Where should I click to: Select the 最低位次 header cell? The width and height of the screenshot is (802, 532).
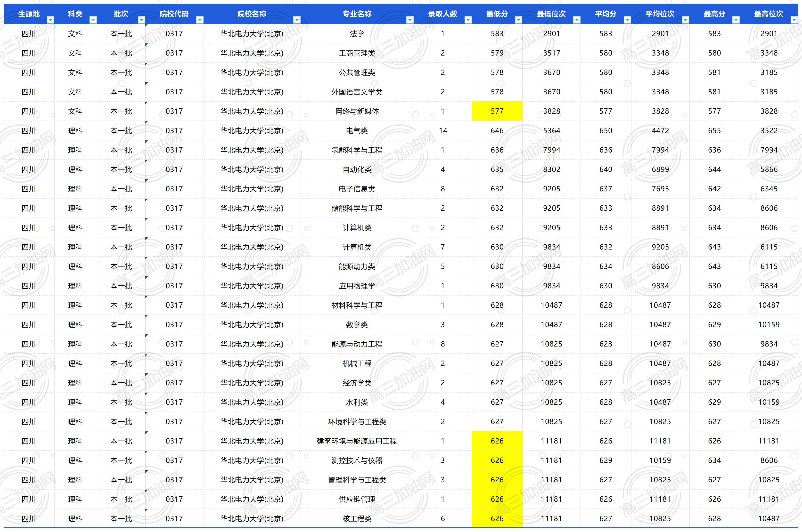point(551,14)
